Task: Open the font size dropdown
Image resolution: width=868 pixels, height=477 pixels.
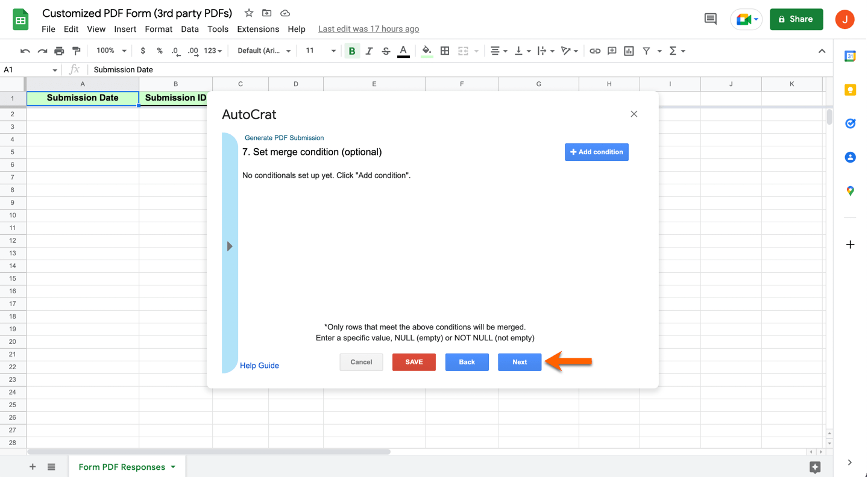Action: (x=320, y=51)
